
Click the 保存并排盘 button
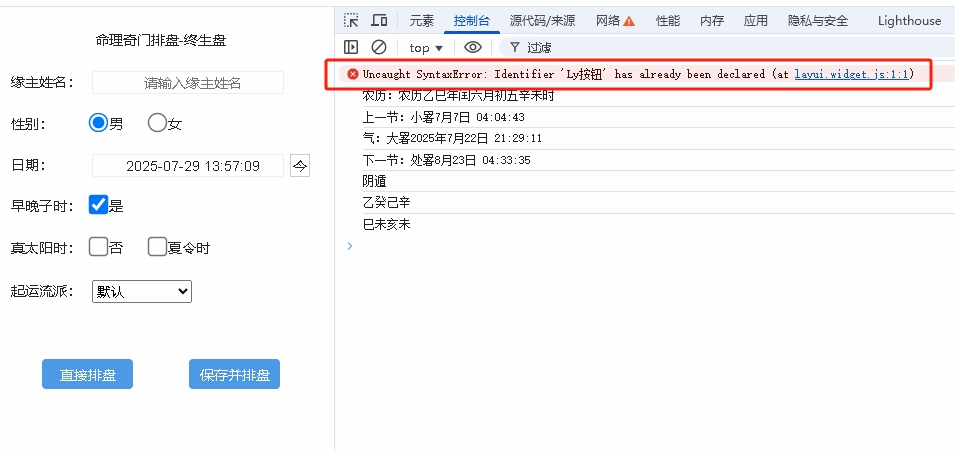click(x=234, y=374)
